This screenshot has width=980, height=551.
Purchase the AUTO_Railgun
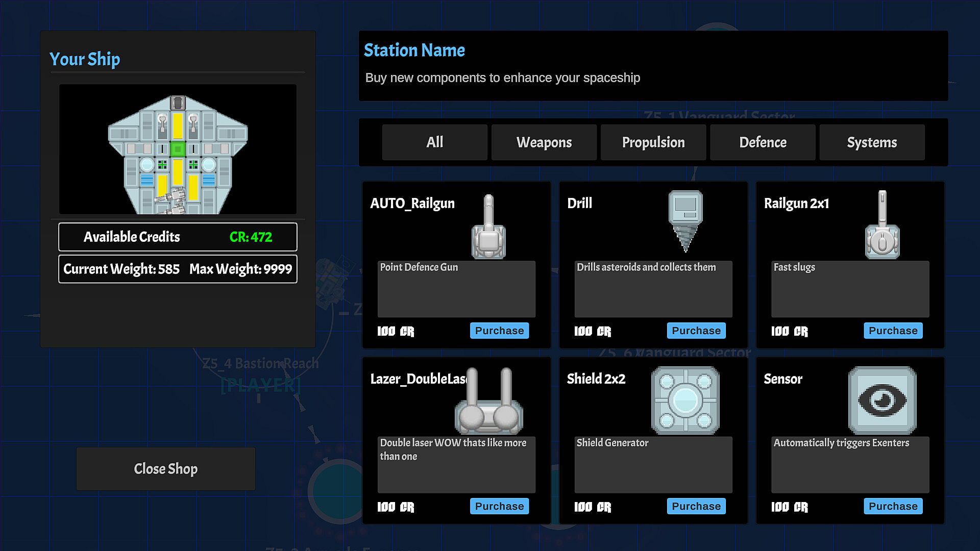click(x=499, y=331)
